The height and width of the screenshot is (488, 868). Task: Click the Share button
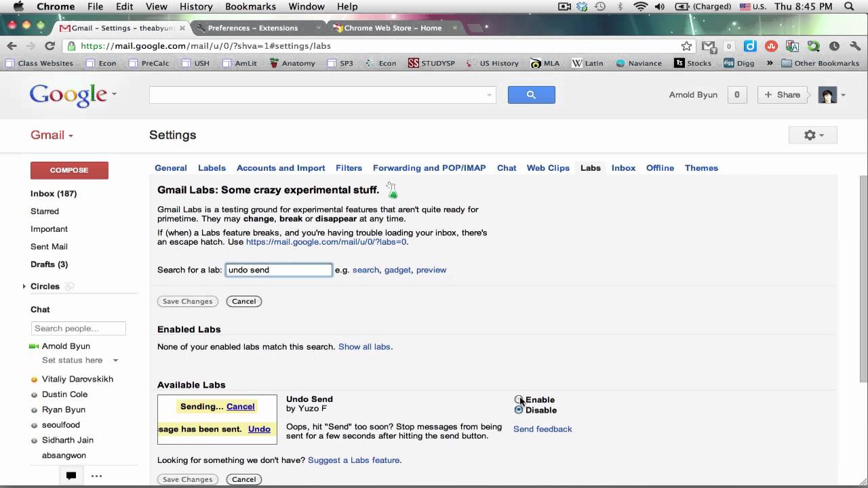point(783,95)
